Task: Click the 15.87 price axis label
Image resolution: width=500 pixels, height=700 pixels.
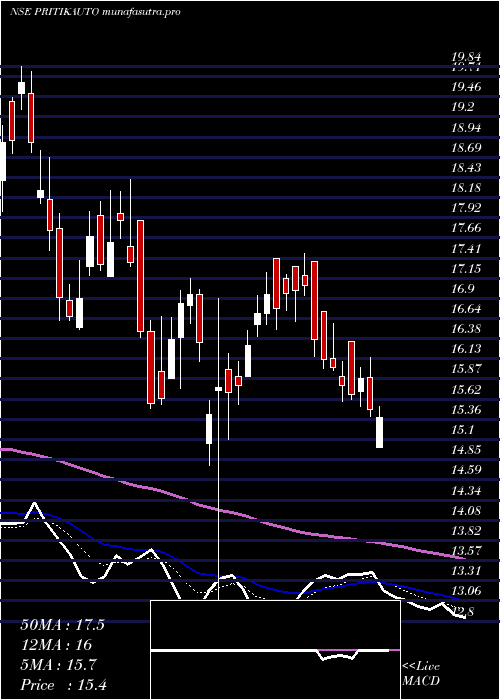Action: [x=466, y=369]
